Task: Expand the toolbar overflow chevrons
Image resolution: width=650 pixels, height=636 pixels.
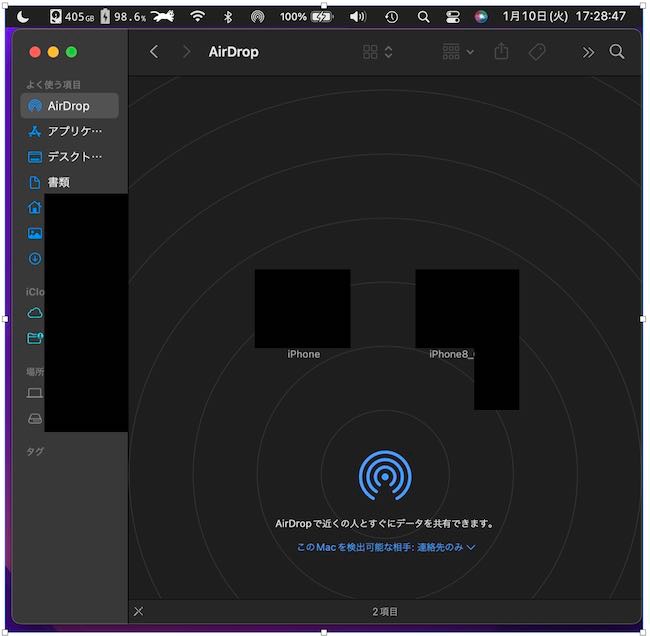Action: (588, 52)
